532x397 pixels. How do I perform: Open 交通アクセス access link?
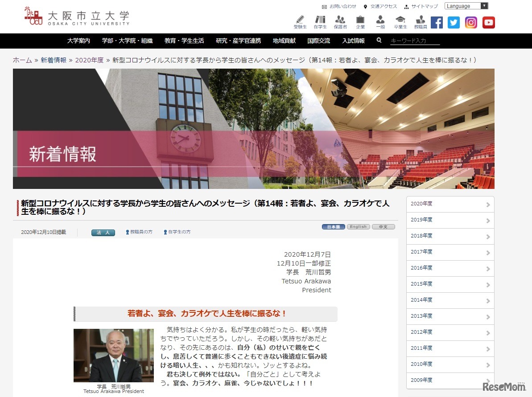[x=380, y=6]
